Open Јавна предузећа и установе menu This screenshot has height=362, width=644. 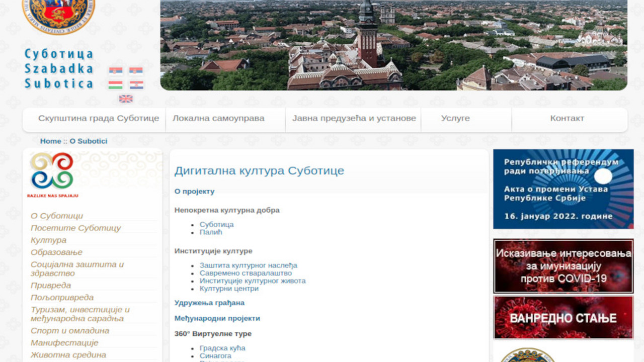pyautogui.click(x=354, y=118)
